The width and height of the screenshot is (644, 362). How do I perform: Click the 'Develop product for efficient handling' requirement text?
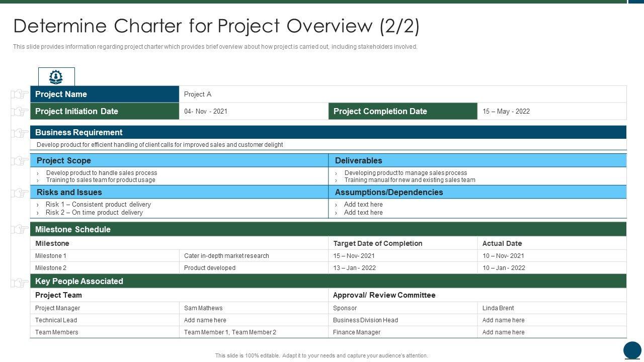point(160,145)
